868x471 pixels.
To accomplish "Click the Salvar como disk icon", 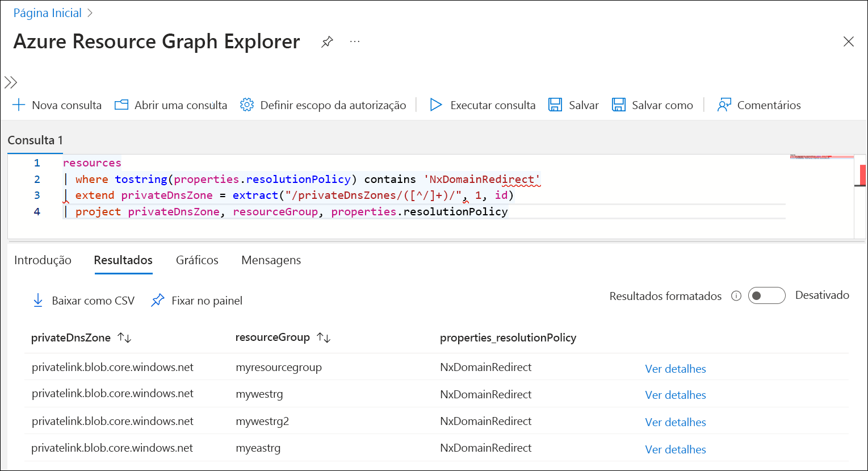I will click(x=618, y=105).
